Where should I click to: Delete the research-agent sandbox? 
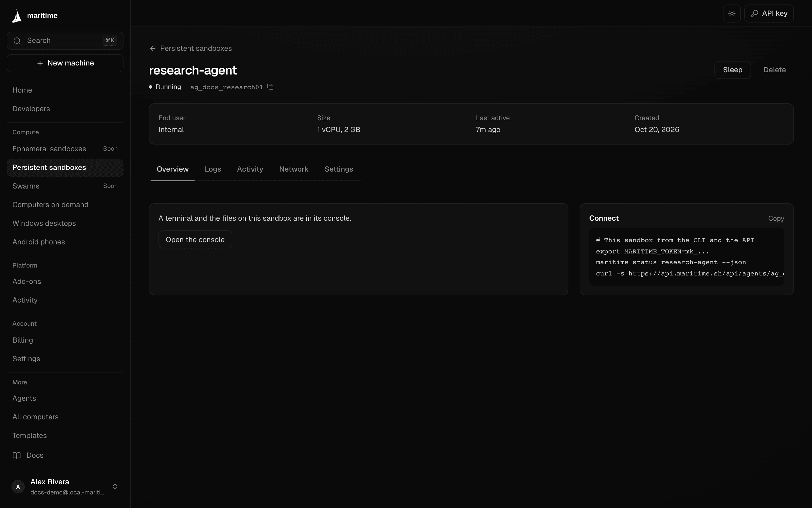[775, 70]
